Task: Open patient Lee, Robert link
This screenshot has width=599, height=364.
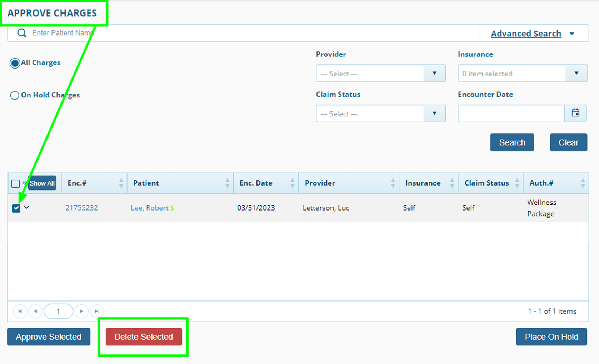Action: [x=150, y=208]
